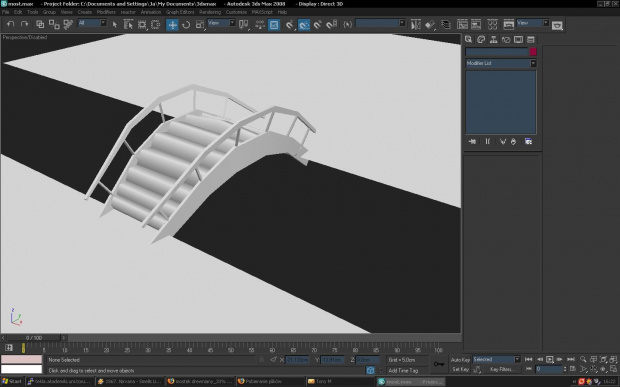Open Configure Modifier Sets
Image resolution: width=620 pixels, height=387 pixels.
pyautogui.click(x=528, y=142)
